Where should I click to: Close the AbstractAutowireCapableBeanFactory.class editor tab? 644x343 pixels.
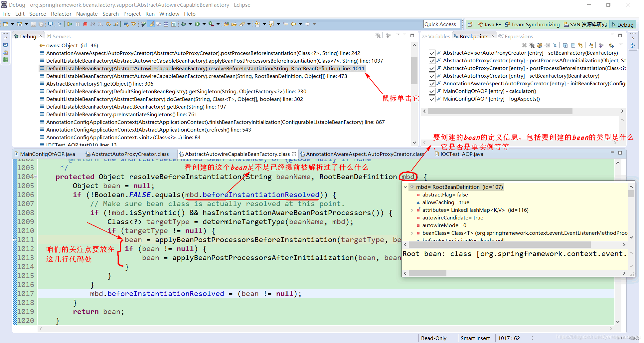tap(294, 154)
